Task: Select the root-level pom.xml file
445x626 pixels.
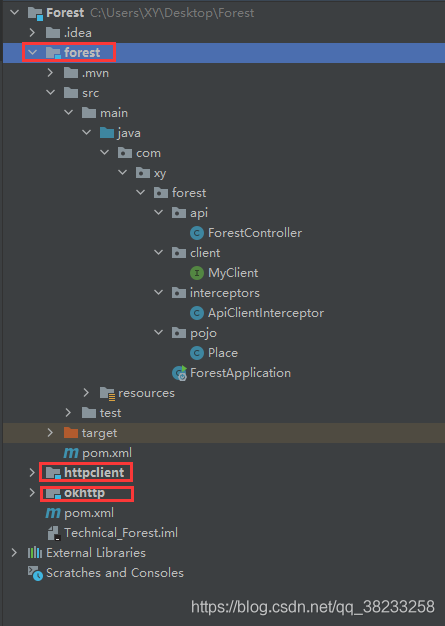Action: pyautogui.click(x=80, y=513)
